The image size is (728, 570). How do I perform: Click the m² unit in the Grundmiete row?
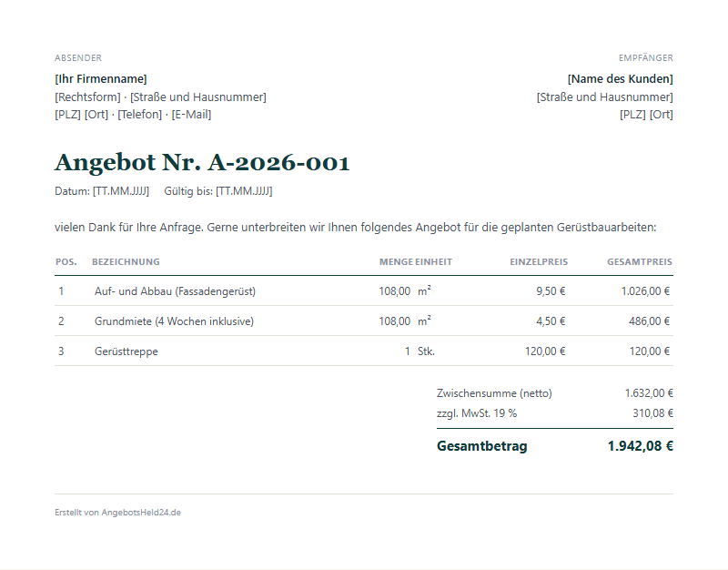click(424, 321)
